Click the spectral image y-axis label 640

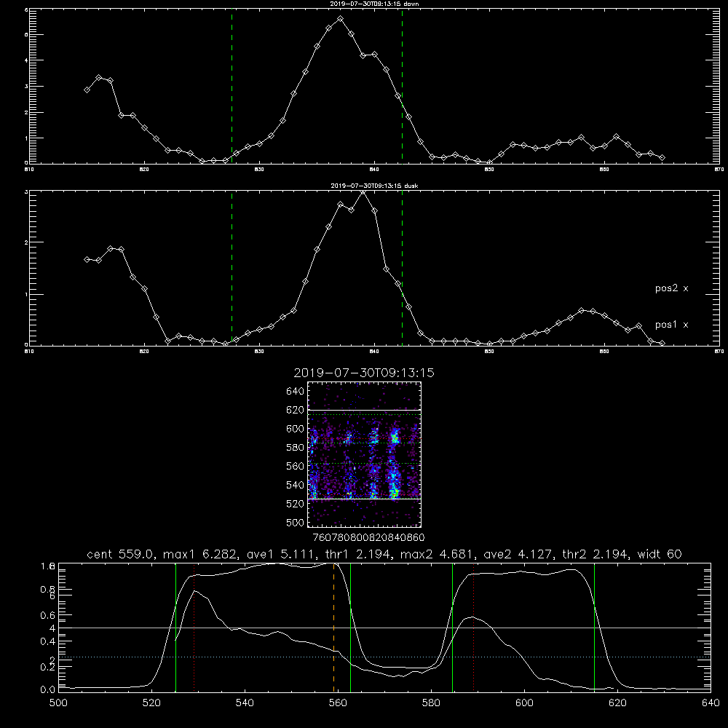click(296, 392)
